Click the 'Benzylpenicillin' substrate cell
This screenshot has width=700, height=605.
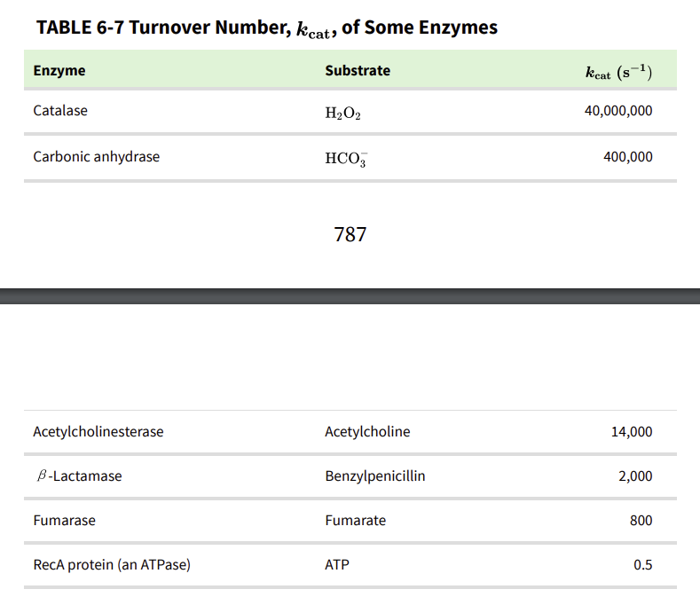click(x=375, y=476)
